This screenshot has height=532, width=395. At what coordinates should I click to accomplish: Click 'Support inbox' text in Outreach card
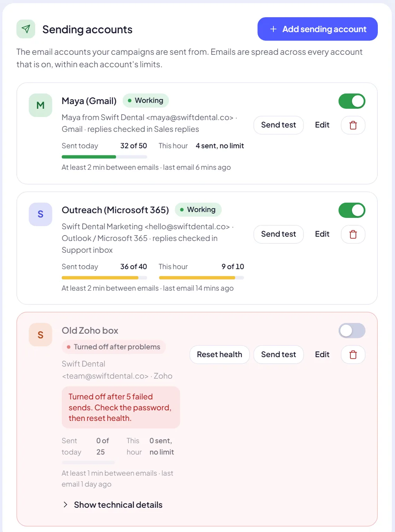tap(87, 250)
